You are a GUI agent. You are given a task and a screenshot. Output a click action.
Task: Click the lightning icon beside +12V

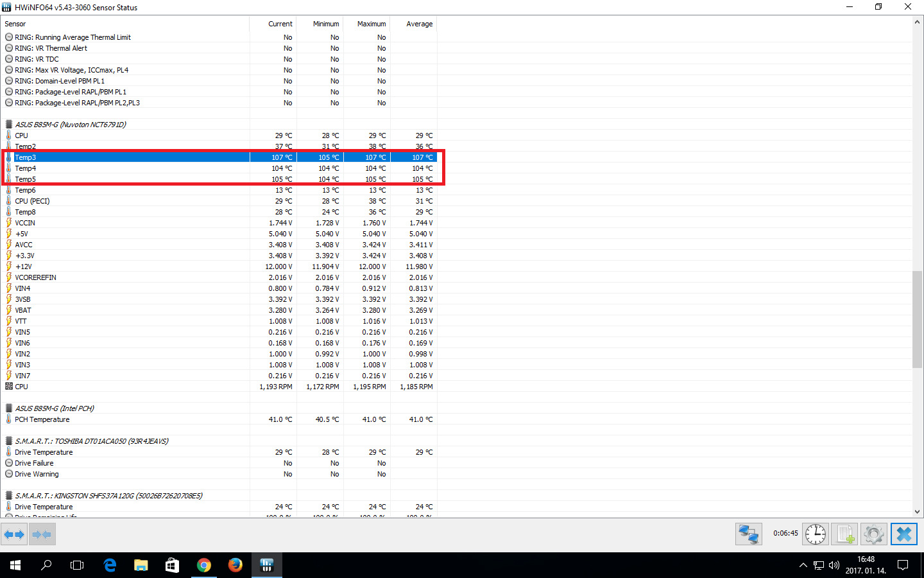tap(9, 267)
